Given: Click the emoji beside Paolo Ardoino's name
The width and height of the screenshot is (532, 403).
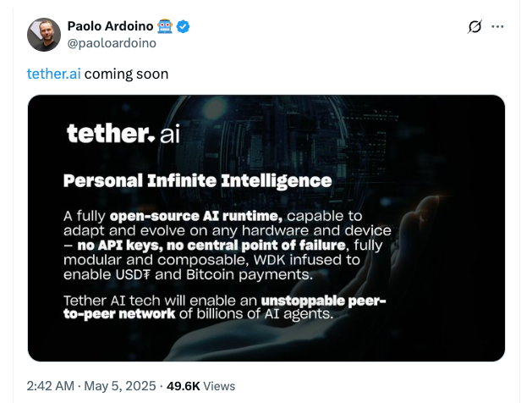Looking at the screenshot, I should click(165, 26).
